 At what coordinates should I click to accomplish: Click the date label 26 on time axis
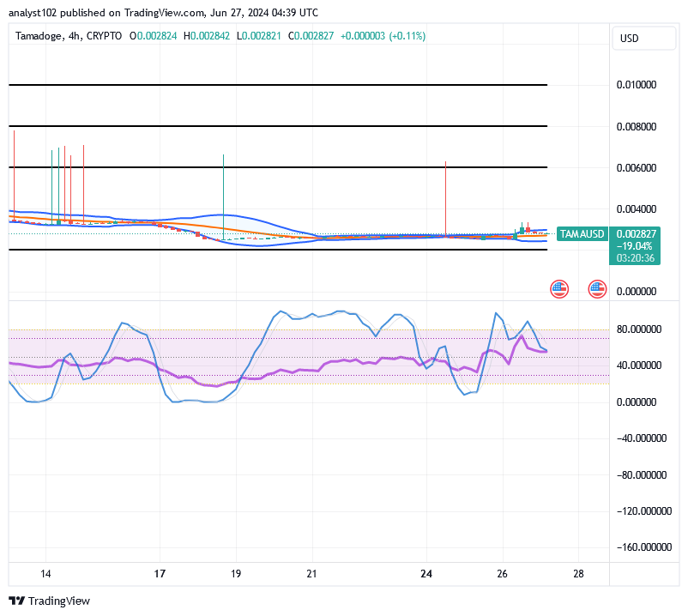click(x=503, y=573)
